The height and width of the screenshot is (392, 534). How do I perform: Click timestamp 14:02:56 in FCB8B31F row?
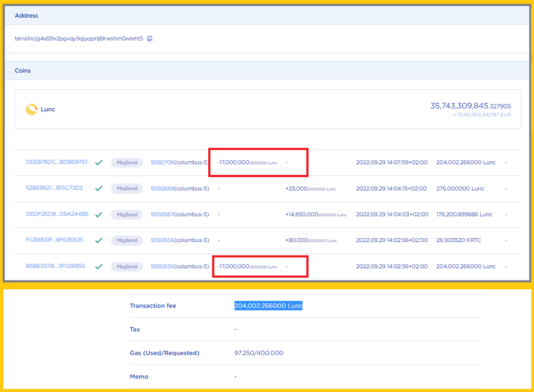click(x=392, y=240)
